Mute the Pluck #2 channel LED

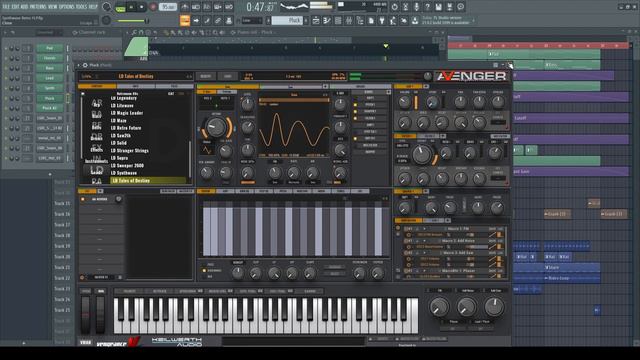click(x=7, y=108)
